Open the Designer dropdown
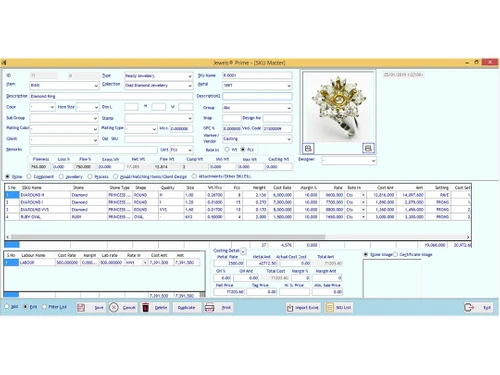The image size is (500, 375). click(x=373, y=161)
